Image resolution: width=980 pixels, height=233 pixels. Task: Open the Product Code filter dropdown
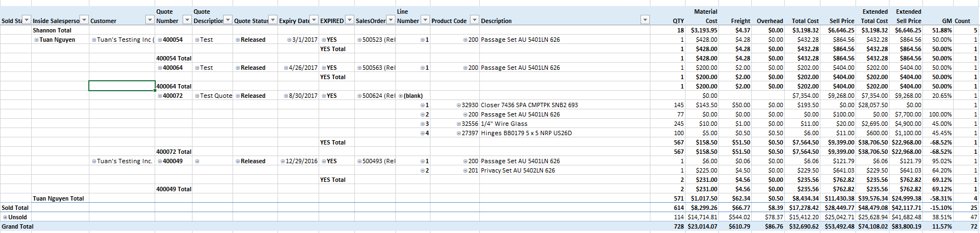point(474,20)
